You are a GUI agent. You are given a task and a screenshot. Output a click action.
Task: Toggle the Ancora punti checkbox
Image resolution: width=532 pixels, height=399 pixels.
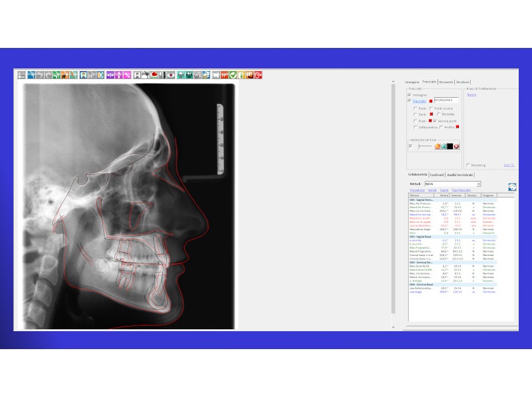coord(435,121)
